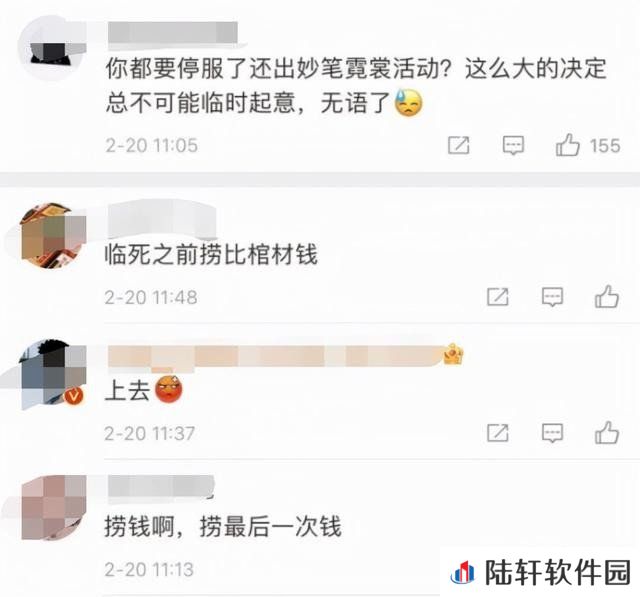The image size is (640, 597).
Task: Share the 2-20 11:05 comment
Action: pos(458,145)
